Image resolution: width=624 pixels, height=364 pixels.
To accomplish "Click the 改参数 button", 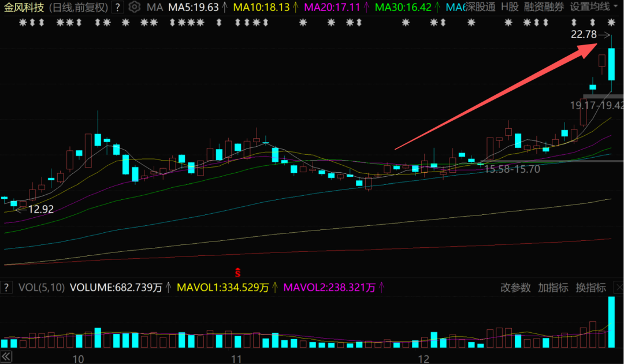I will pos(515,287).
